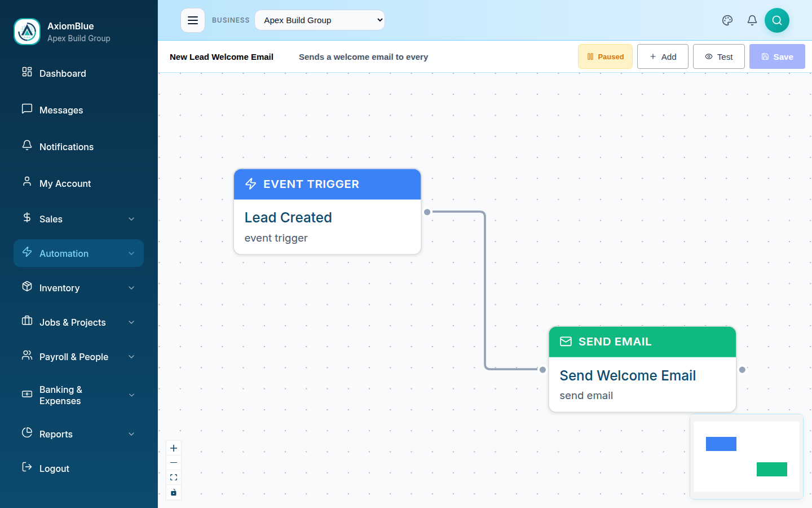The height and width of the screenshot is (508, 812).
Task: Click the workflow minimap
Action: point(747,457)
